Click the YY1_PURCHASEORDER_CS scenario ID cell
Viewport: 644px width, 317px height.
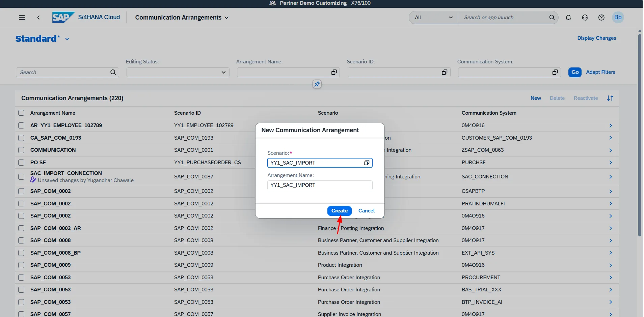click(208, 163)
